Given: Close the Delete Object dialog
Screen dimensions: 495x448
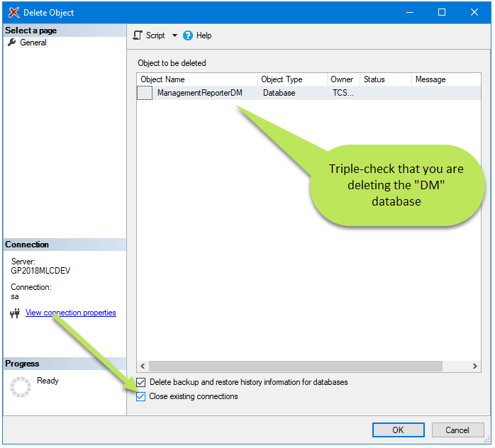Looking at the screenshot, I should (x=474, y=12).
